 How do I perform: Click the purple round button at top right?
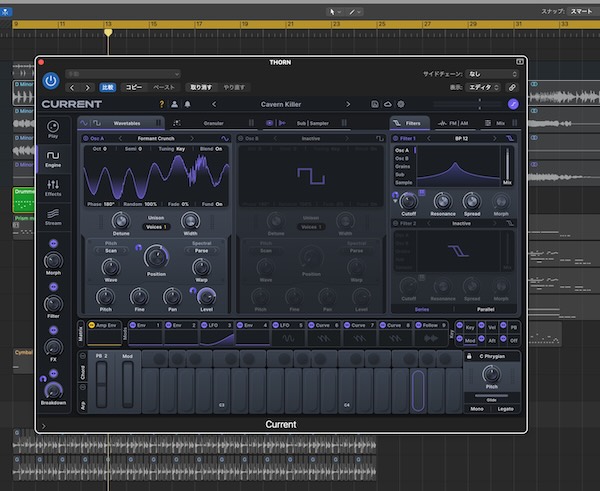(513, 104)
